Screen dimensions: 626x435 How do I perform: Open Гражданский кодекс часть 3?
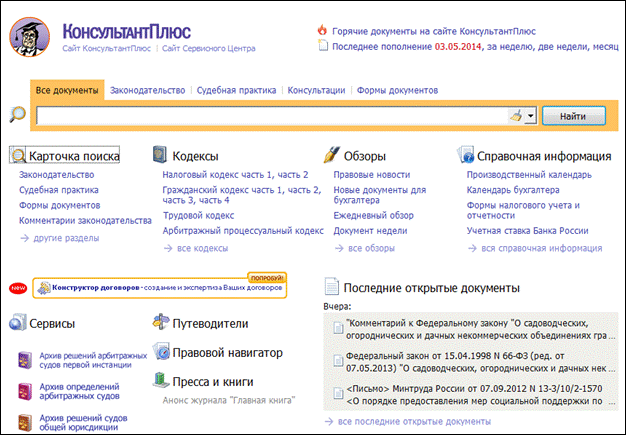point(178,200)
